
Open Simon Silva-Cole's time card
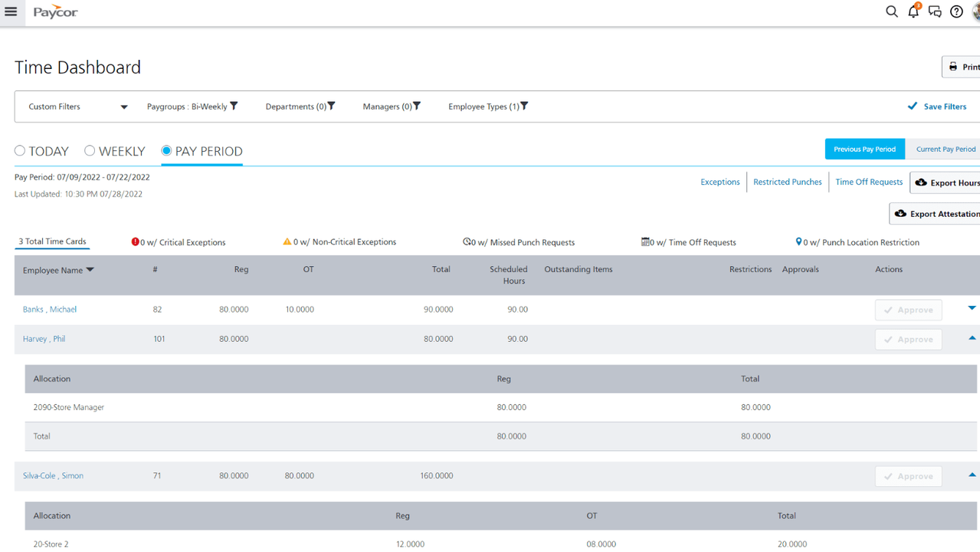point(53,476)
